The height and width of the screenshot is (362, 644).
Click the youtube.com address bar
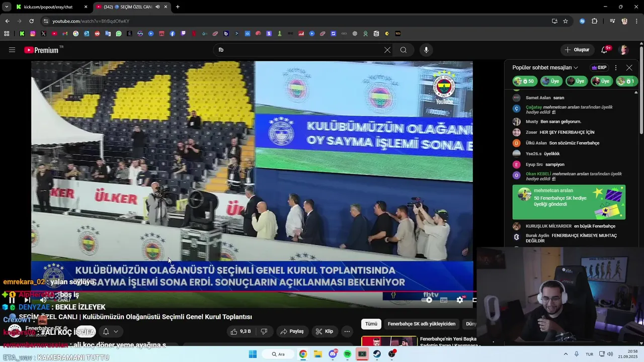297,21
